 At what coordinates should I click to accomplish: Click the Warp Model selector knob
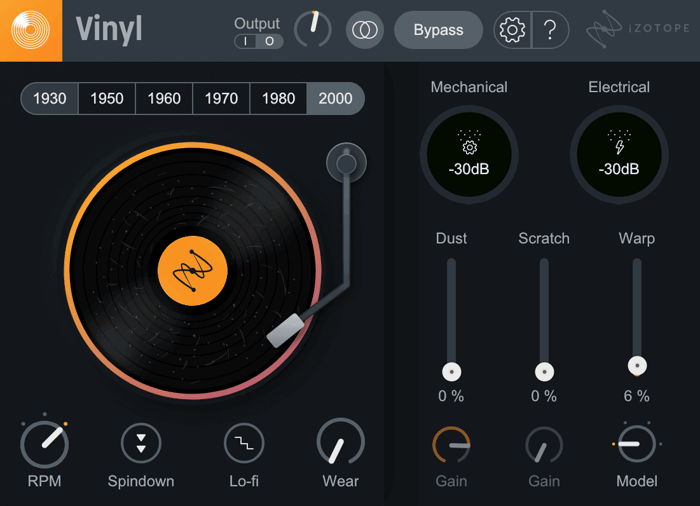click(x=637, y=444)
